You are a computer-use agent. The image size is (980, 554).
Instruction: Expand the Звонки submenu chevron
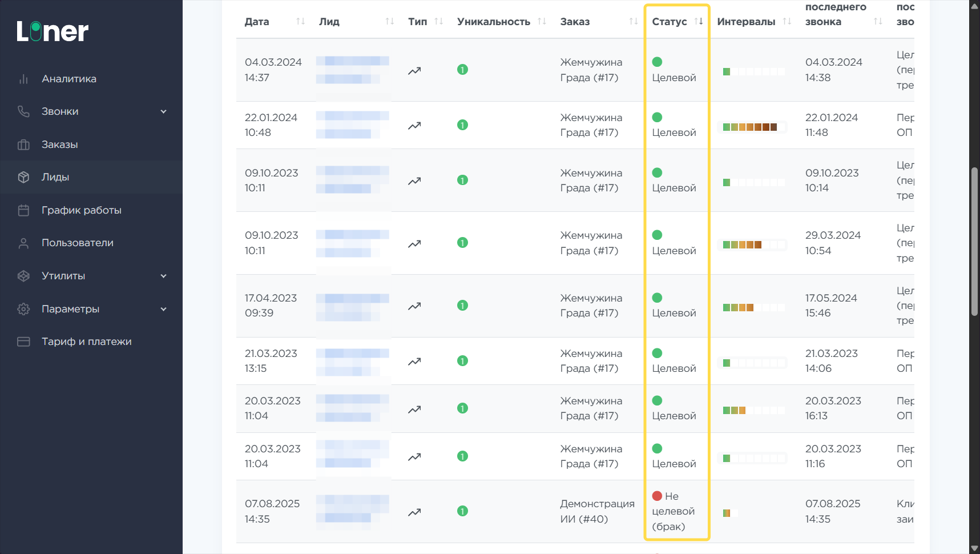coord(164,111)
